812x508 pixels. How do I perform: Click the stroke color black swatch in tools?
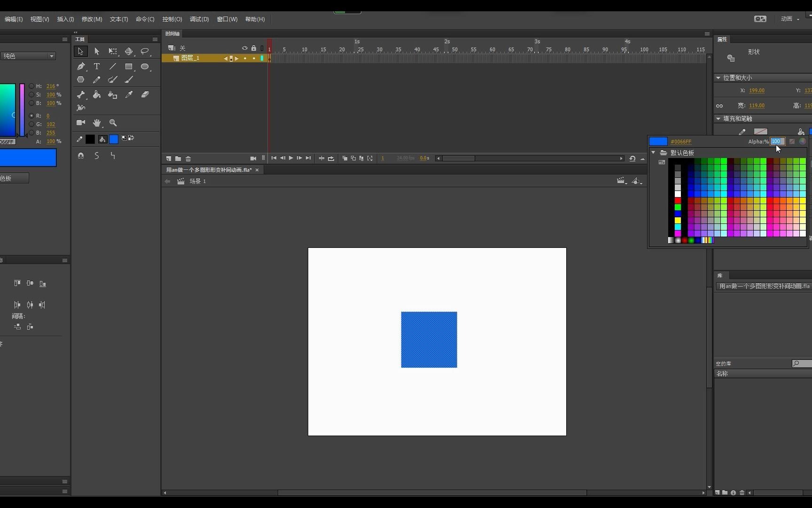click(90, 139)
